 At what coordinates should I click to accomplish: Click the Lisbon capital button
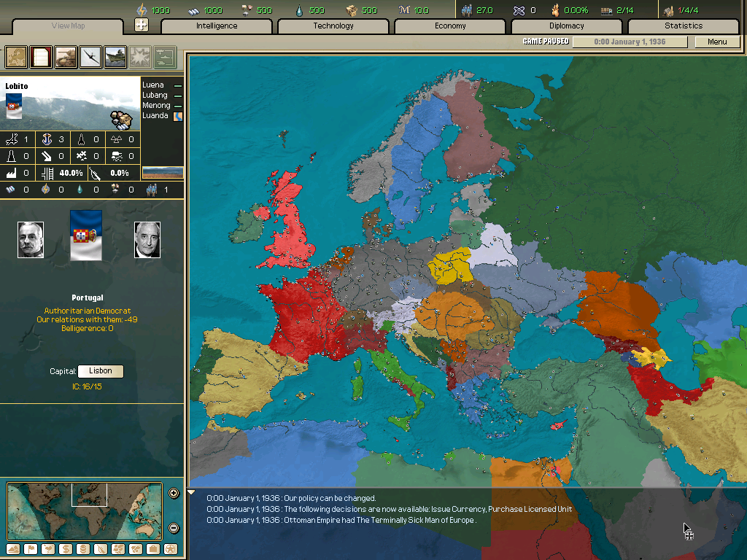tap(100, 371)
